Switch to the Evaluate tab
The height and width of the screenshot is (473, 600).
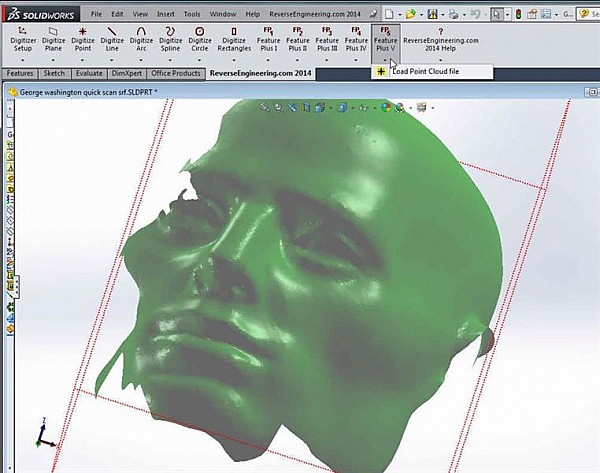click(89, 73)
